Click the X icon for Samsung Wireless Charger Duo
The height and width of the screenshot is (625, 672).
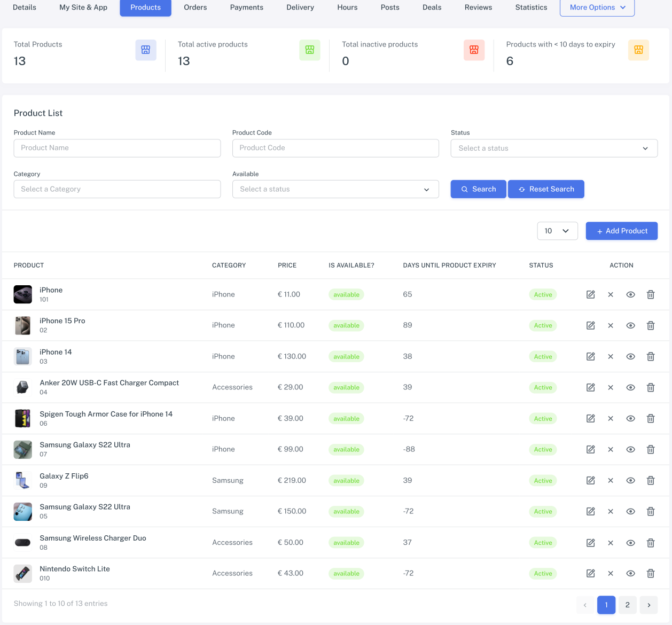611,543
